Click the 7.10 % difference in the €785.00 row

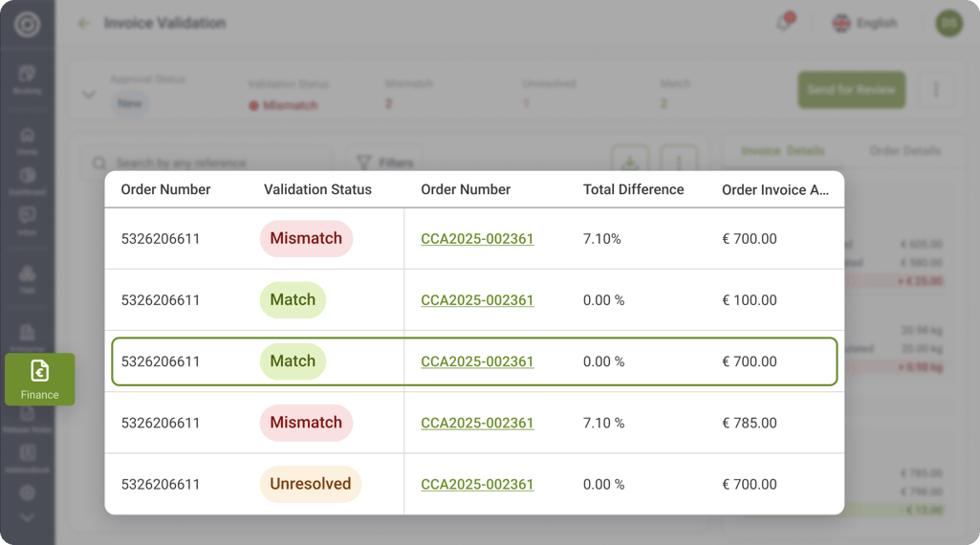point(603,424)
